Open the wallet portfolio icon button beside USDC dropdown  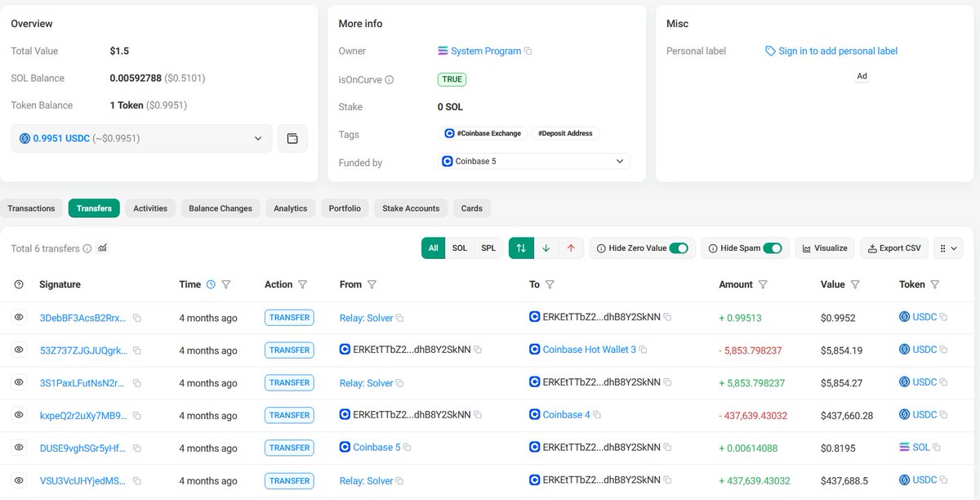pyautogui.click(x=292, y=139)
